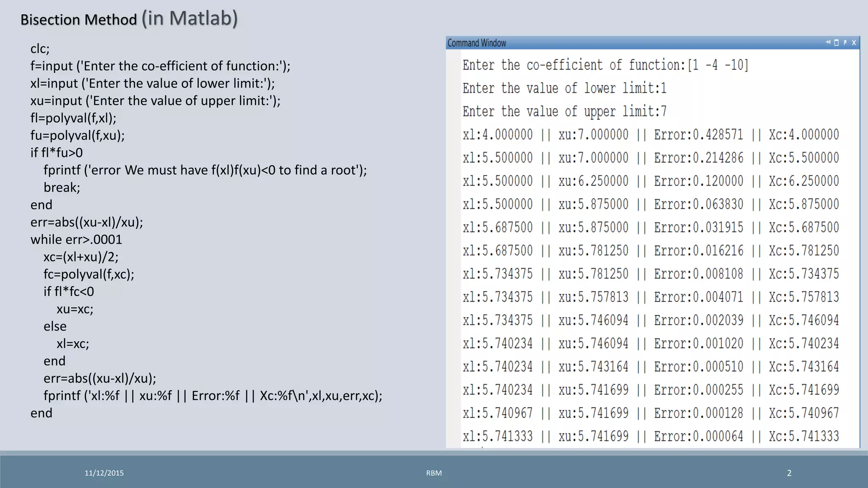Click the footer date 11/12/2015
This screenshot has width=868, height=488.
pos(104,473)
